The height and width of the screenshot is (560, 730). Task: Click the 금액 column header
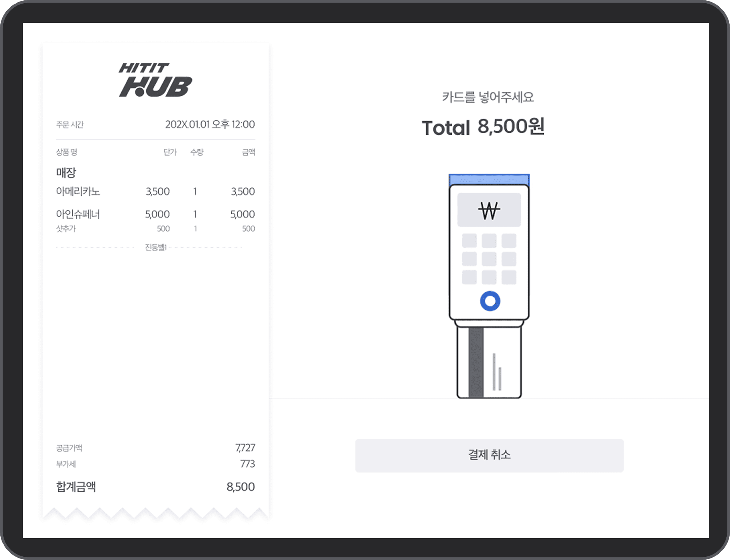tap(248, 152)
